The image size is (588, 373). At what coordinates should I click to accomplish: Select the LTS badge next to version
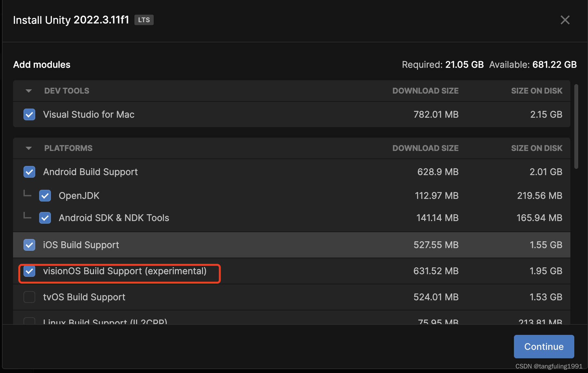pyautogui.click(x=144, y=20)
